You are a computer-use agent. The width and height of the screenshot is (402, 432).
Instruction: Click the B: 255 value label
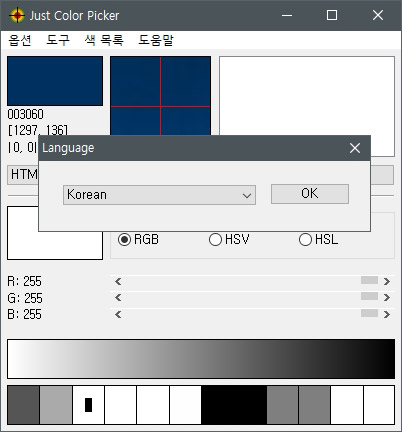coord(24,314)
